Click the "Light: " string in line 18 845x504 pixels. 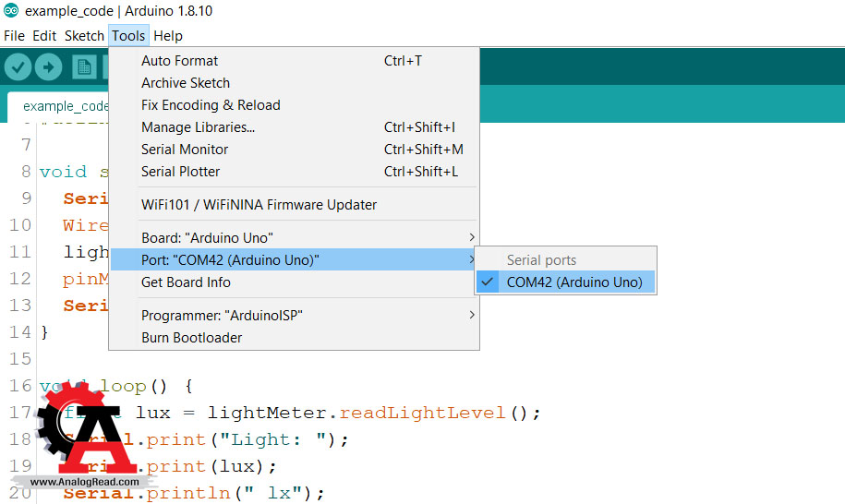273,440
